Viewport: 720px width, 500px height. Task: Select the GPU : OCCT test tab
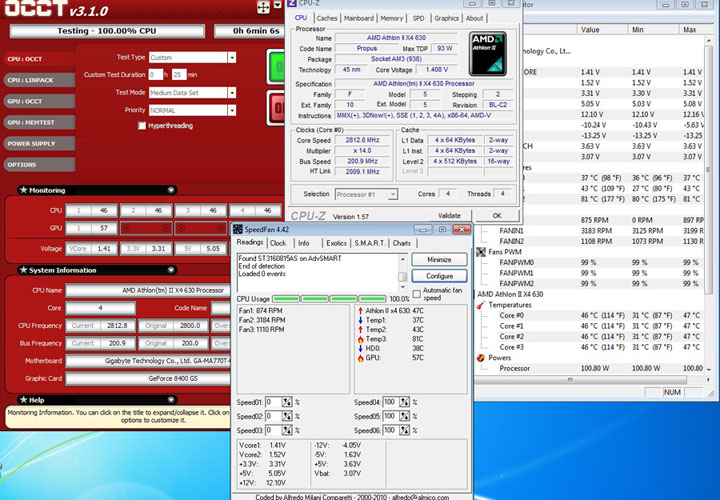click(39, 101)
